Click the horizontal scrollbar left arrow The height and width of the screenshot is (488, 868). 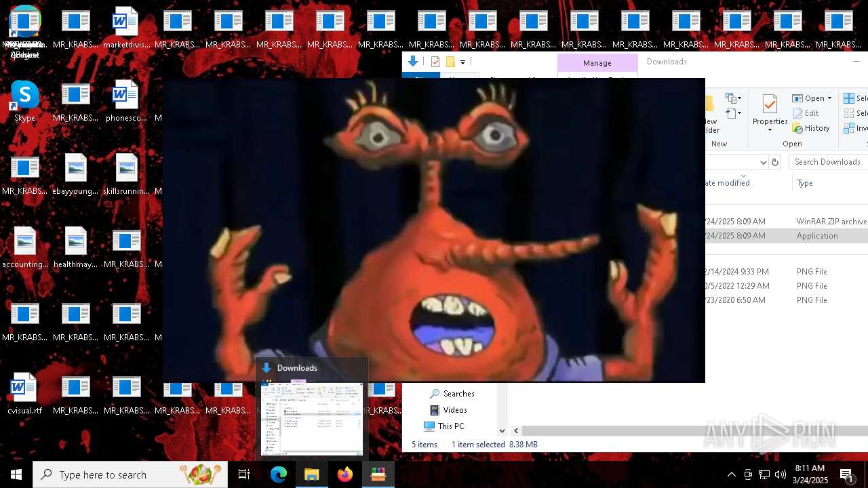coord(516,430)
